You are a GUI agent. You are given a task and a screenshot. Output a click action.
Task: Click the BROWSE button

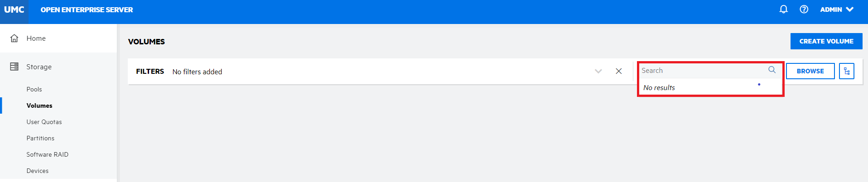click(810, 71)
